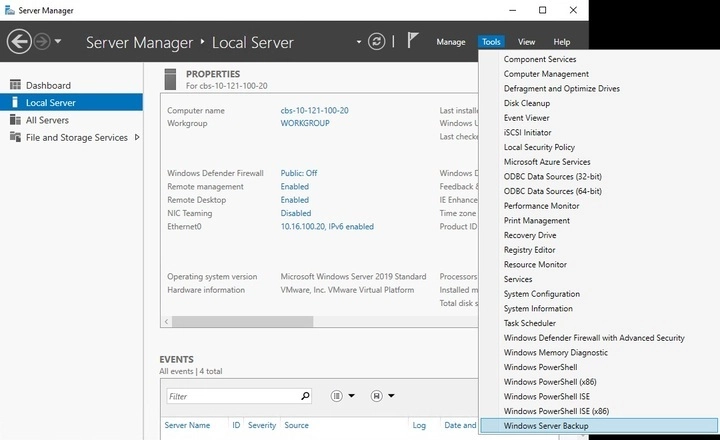720x440 pixels.
Task: Click File and Storage Services icon
Action: [15, 137]
